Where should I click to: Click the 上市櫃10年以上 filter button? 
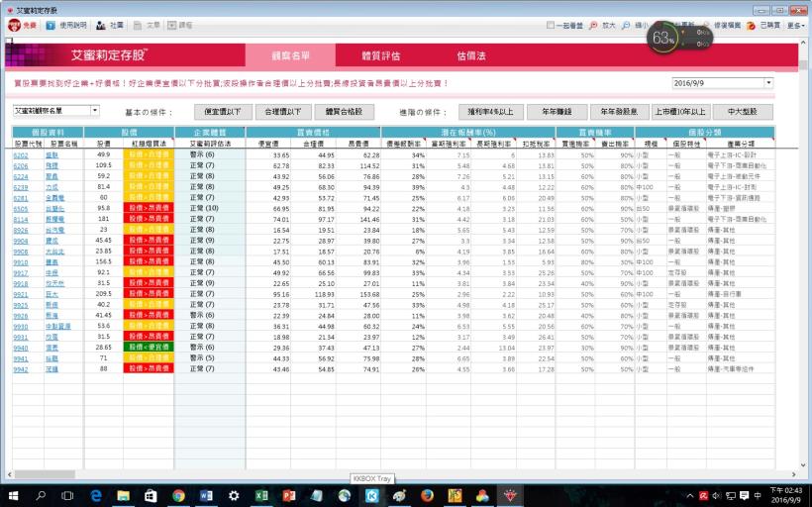[x=680, y=111]
